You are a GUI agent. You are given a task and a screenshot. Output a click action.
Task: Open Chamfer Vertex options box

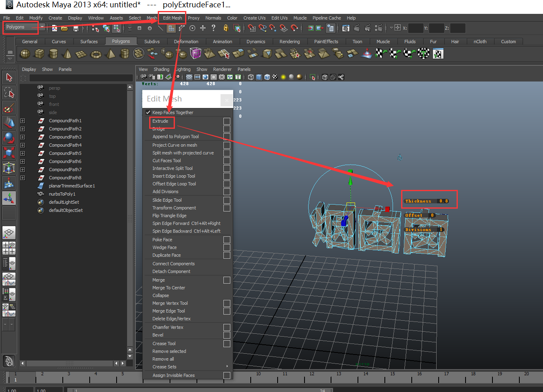(227, 327)
